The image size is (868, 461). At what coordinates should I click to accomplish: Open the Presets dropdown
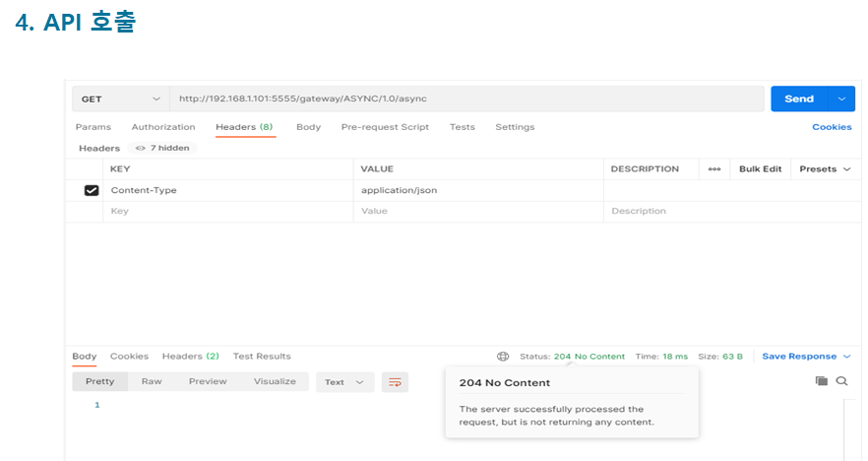[824, 169]
